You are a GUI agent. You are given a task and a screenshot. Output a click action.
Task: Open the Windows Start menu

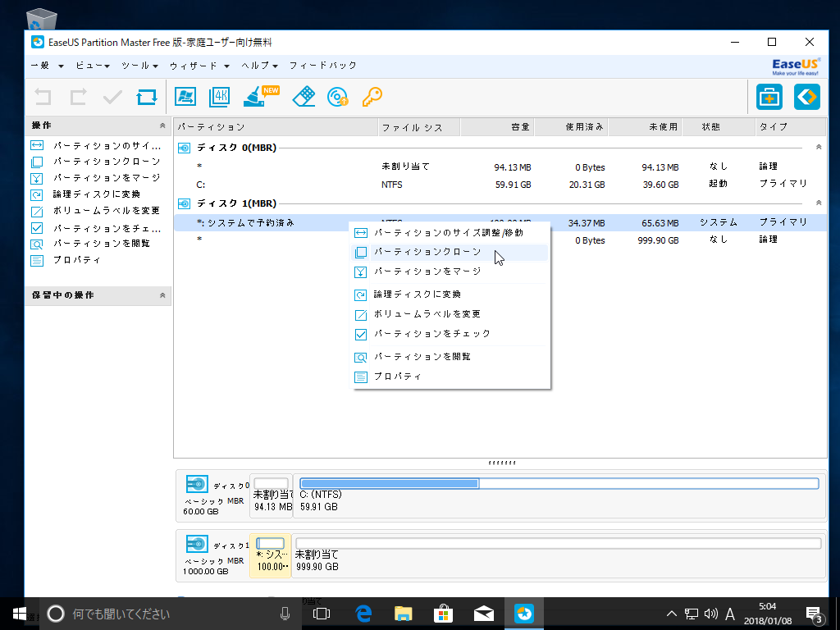[x=20, y=614]
